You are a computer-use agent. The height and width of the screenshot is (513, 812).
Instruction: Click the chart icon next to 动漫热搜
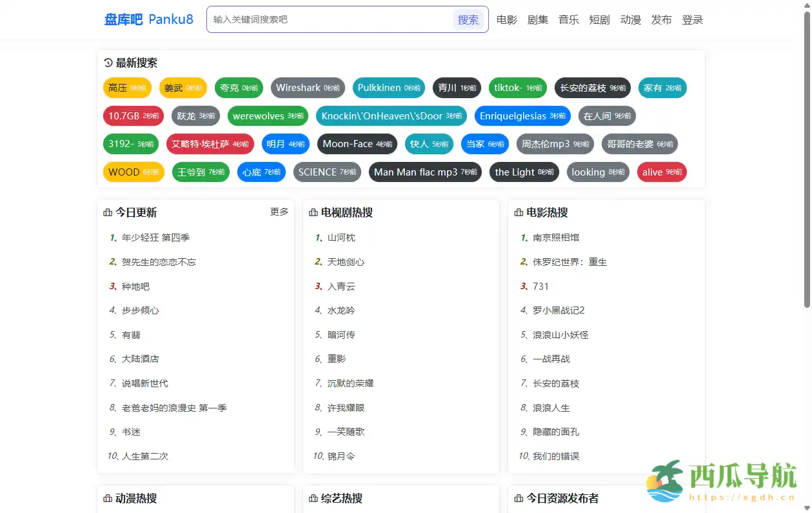pos(107,498)
